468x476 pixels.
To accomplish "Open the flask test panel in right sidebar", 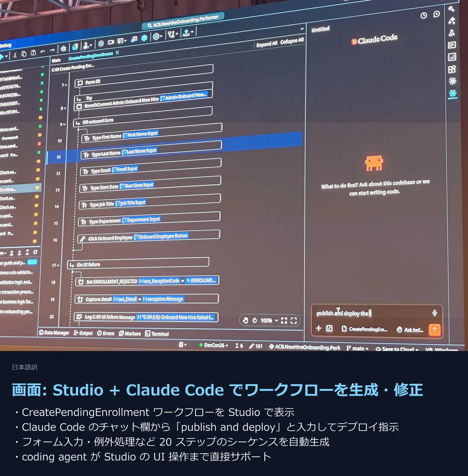I will coord(452,33).
